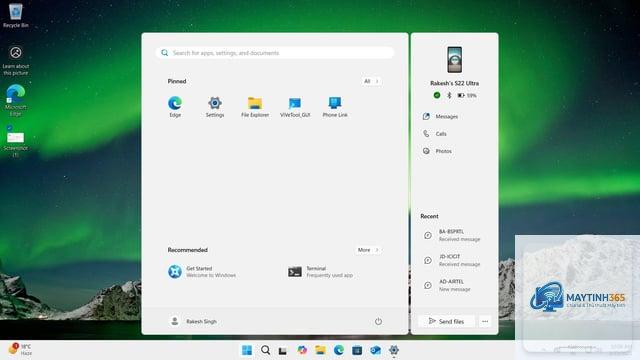Open Get Started recommended item
This screenshot has height=360, width=640.
coord(202,271)
